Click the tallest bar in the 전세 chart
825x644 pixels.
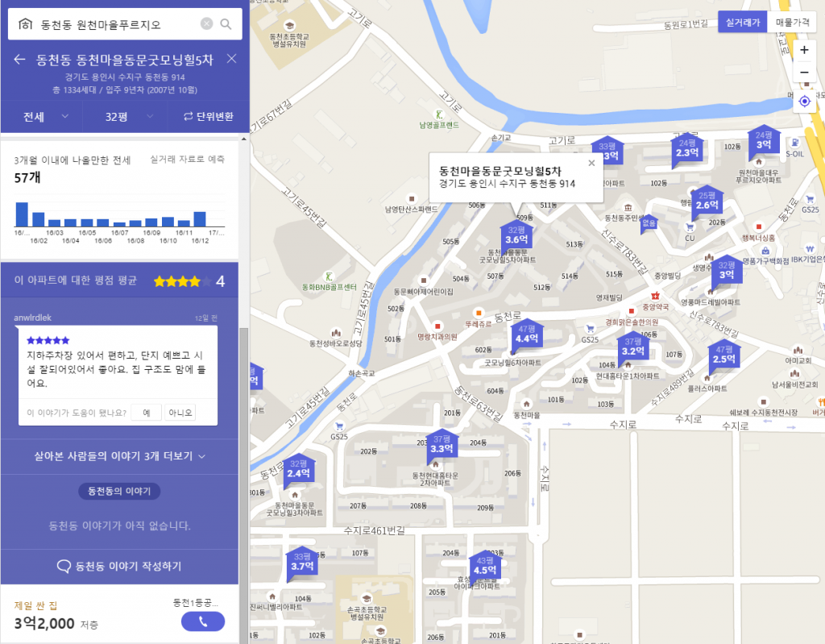[x=22, y=214]
